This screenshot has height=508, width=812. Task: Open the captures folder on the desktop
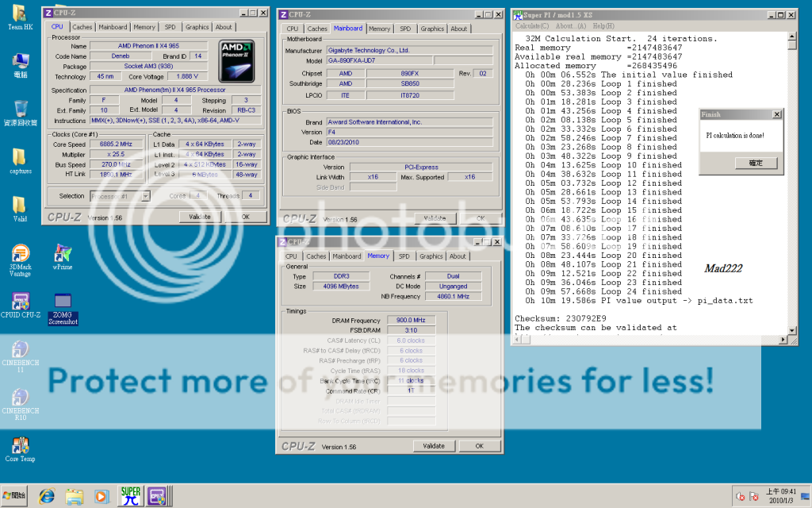tap(21, 157)
